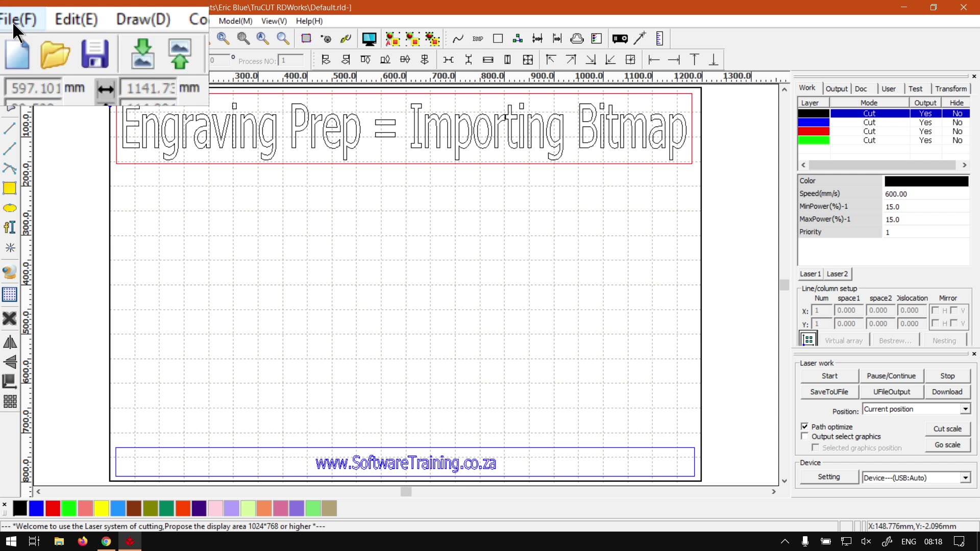The image size is (980, 551).
Task: Toggle the Path optimize checkbox
Action: click(805, 427)
